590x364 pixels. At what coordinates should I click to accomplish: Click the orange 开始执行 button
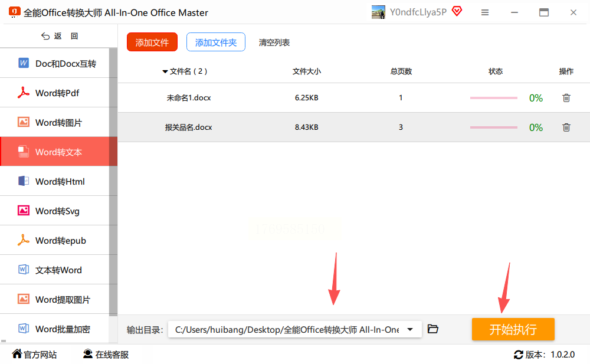(x=513, y=329)
